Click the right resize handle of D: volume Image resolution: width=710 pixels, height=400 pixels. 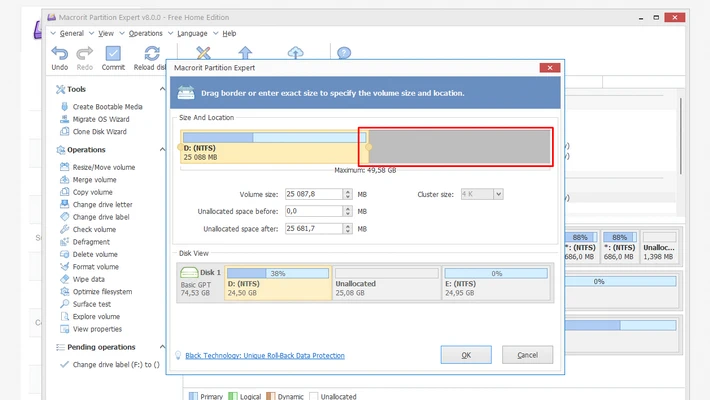pos(369,147)
